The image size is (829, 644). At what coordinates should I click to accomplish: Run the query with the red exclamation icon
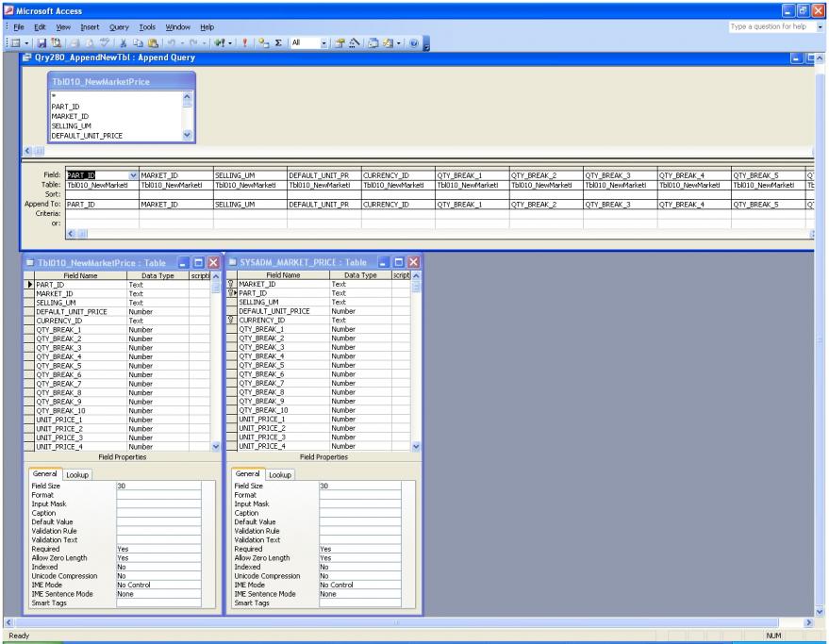coord(242,44)
